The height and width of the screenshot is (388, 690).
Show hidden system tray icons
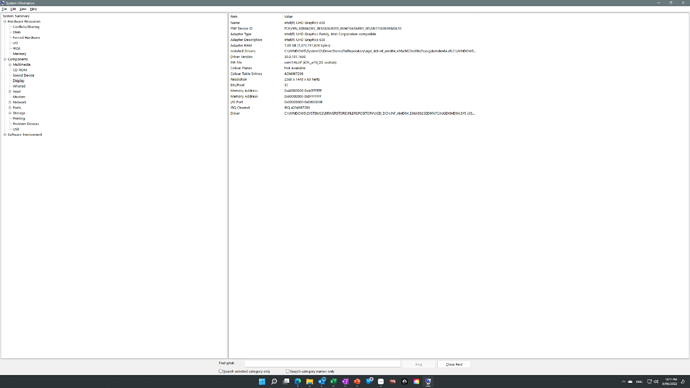pyautogui.click(x=623, y=381)
